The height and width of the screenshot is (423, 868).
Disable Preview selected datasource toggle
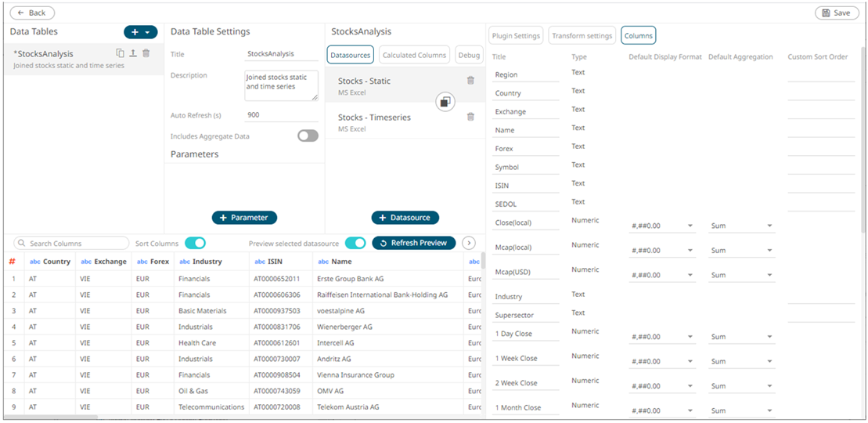tap(355, 243)
